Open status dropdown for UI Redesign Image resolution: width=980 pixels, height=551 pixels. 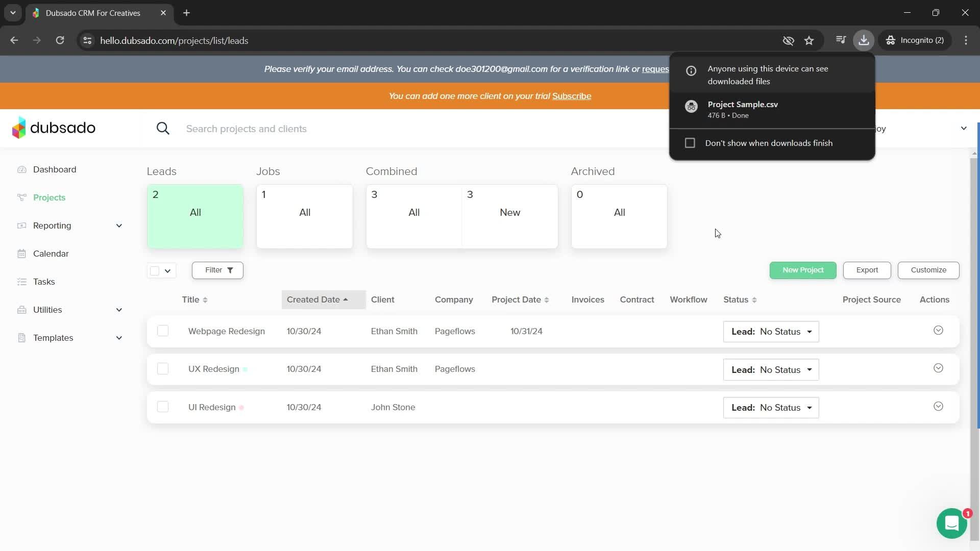pyautogui.click(x=771, y=408)
